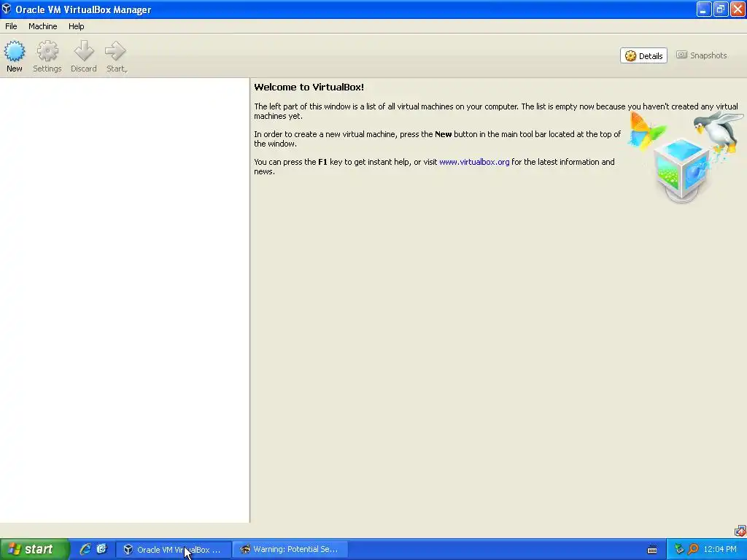
Task: Restore down the VirtualBox Manager window
Action: 720,9
